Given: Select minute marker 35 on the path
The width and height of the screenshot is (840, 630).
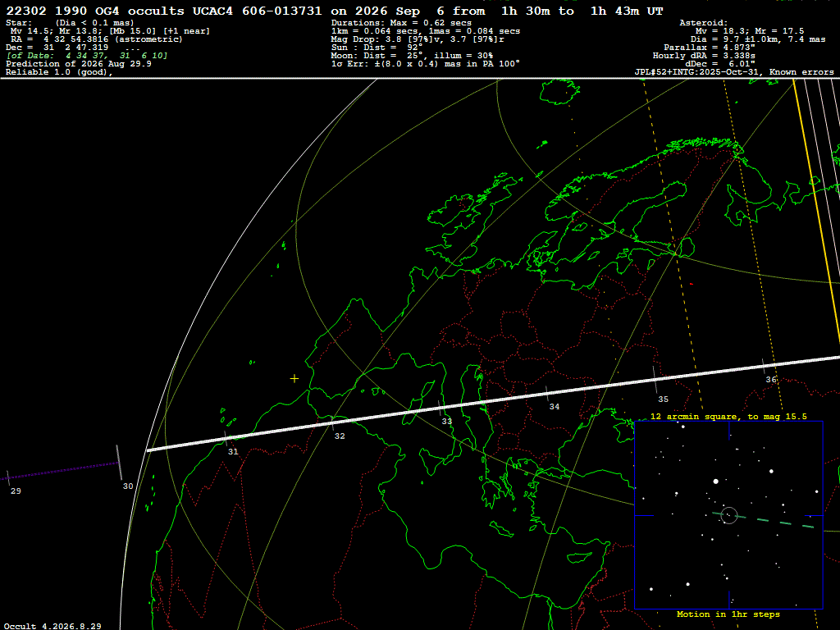Looking at the screenshot, I should (663, 399).
